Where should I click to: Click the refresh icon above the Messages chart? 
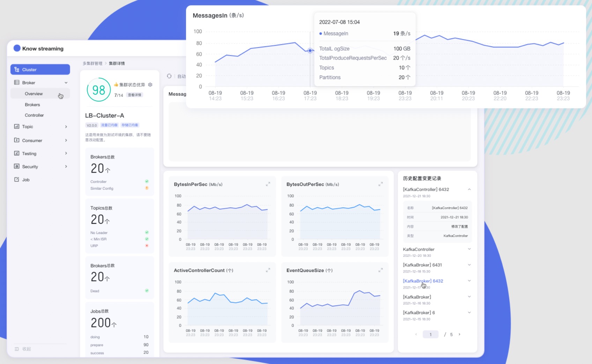169,76
